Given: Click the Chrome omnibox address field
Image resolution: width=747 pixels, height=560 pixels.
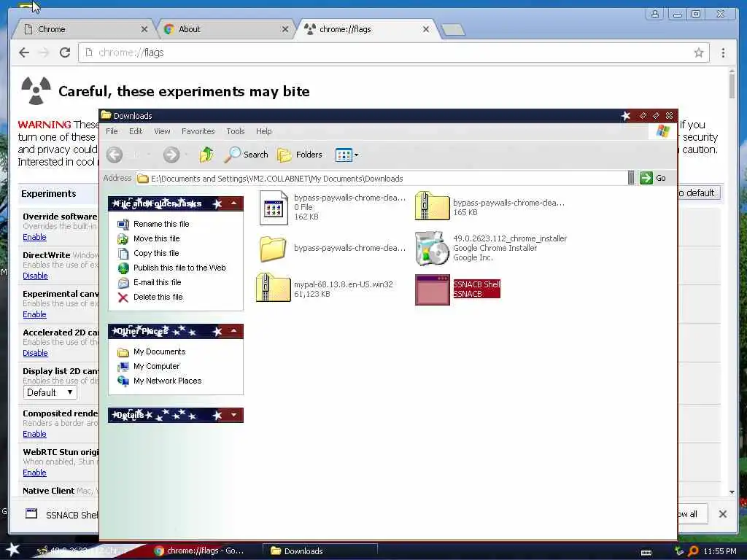Looking at the screenshot, I should pos(393,52).
